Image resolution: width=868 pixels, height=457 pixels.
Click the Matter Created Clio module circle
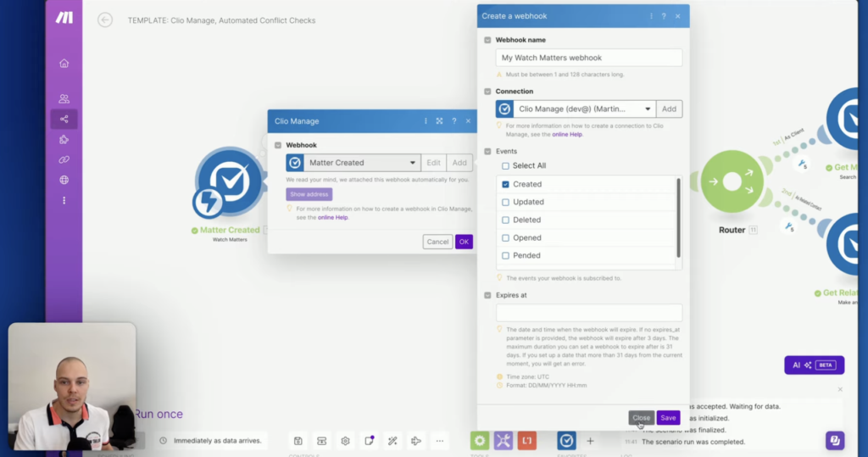click(231, 181)
